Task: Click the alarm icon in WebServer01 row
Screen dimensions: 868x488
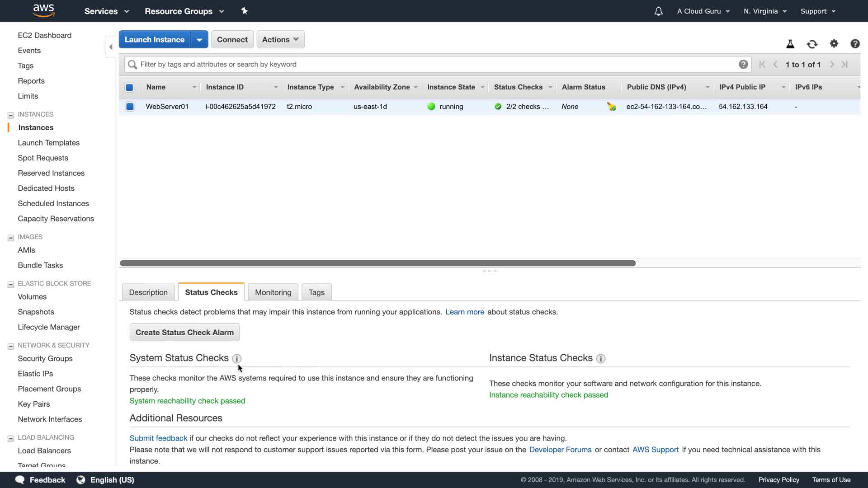Action: pos(611,107)
